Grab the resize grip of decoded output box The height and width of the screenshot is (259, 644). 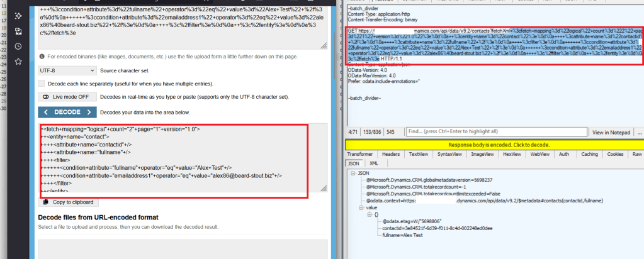click(324, 188)
